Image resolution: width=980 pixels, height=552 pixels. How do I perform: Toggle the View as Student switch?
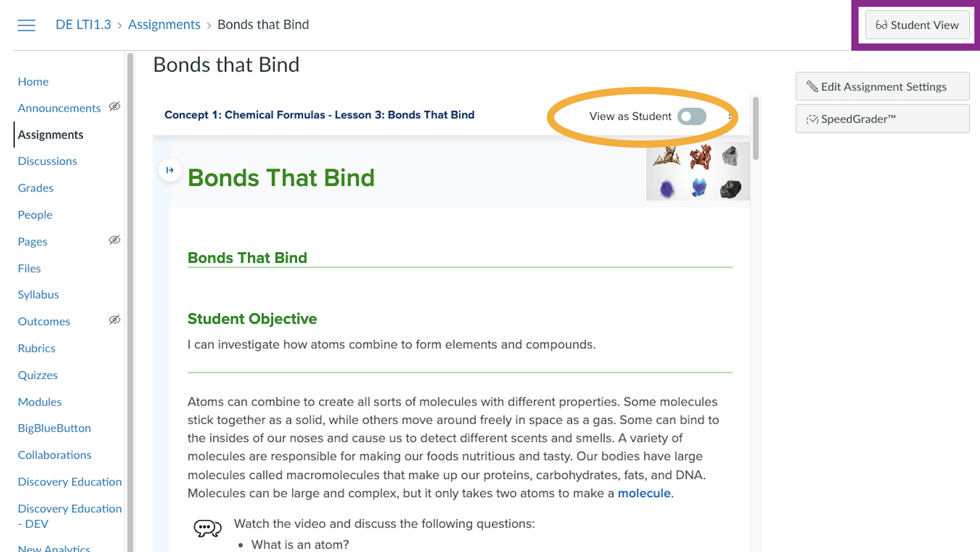point(692,116)
